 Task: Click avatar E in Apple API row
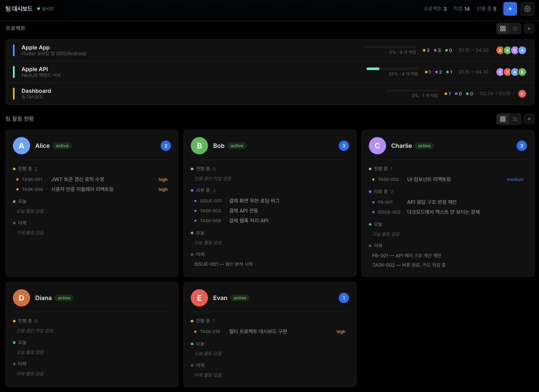(507, 72)
